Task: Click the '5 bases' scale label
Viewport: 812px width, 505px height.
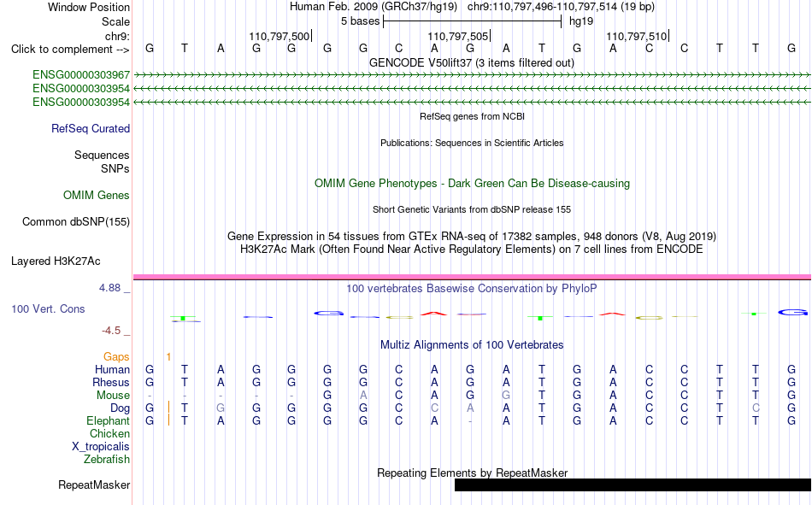Action: (360, 21)
